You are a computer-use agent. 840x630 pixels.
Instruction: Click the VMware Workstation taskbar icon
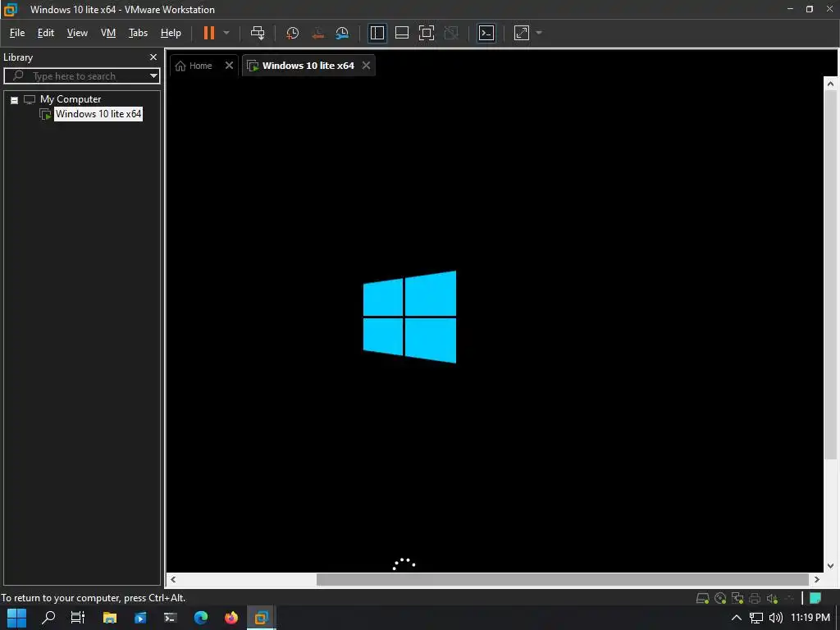point(262,618)
